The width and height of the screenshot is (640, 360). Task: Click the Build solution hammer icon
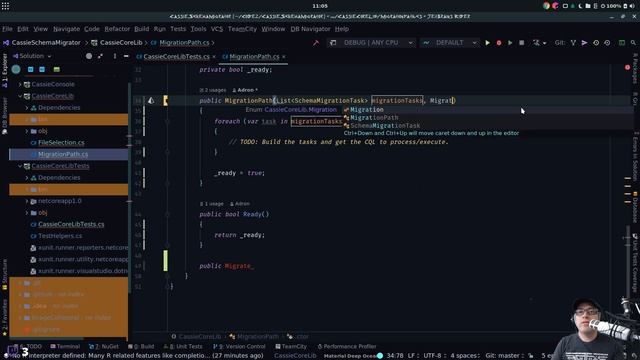(316, 42)
